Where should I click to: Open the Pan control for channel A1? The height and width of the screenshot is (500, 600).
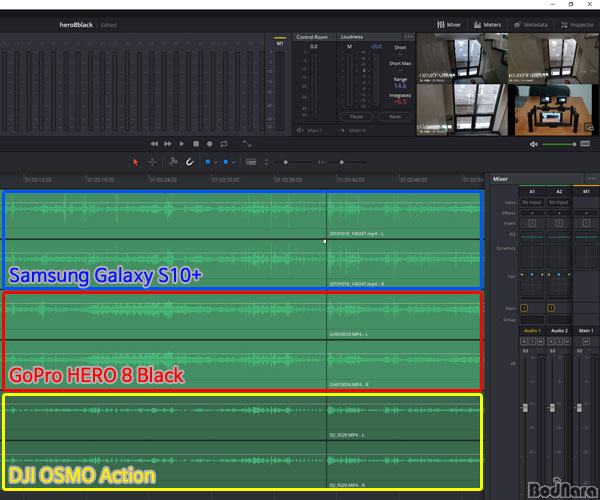532,285
